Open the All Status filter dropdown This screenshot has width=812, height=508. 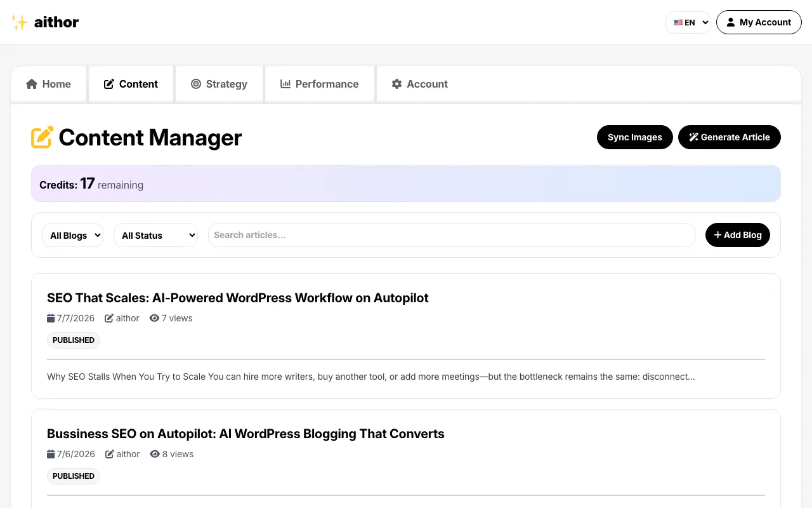[x=155, y=235]
